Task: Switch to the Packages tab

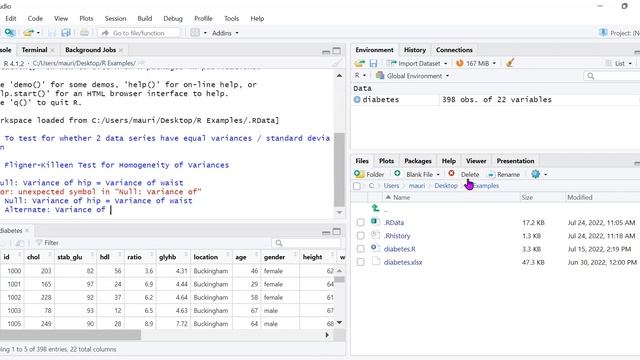Action: 418,161
